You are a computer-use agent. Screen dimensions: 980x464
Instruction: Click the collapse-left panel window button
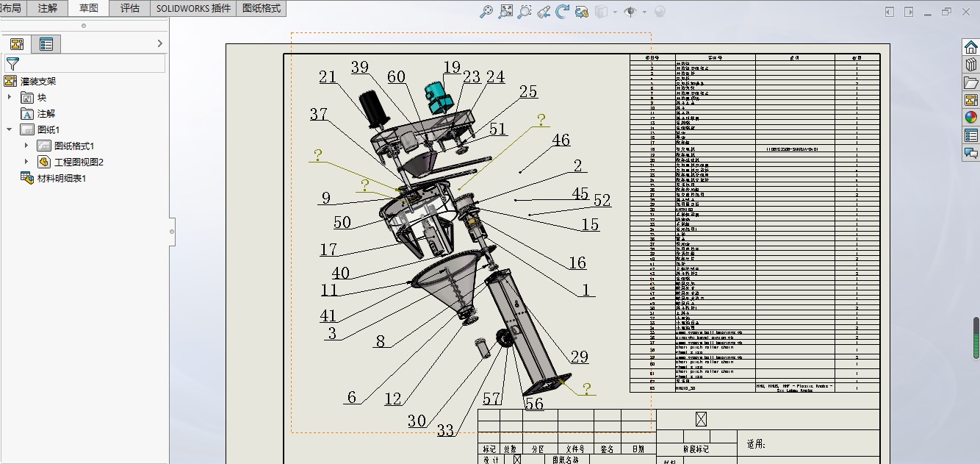[x=890, y=12]
